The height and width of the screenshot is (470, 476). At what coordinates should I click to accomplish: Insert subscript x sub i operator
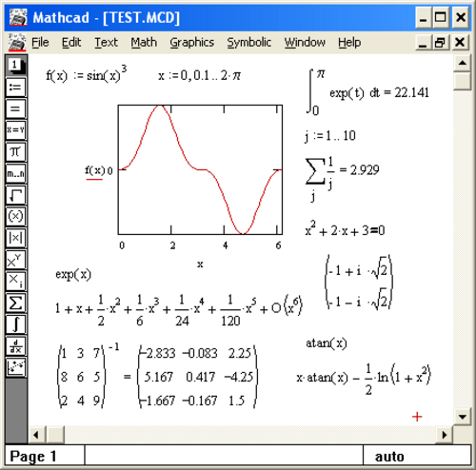15,282
